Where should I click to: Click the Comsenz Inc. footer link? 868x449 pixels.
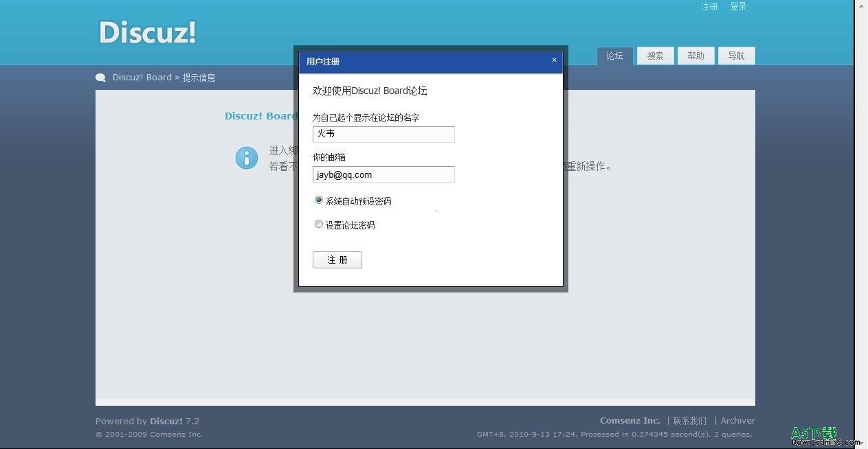tap(630, 420)
